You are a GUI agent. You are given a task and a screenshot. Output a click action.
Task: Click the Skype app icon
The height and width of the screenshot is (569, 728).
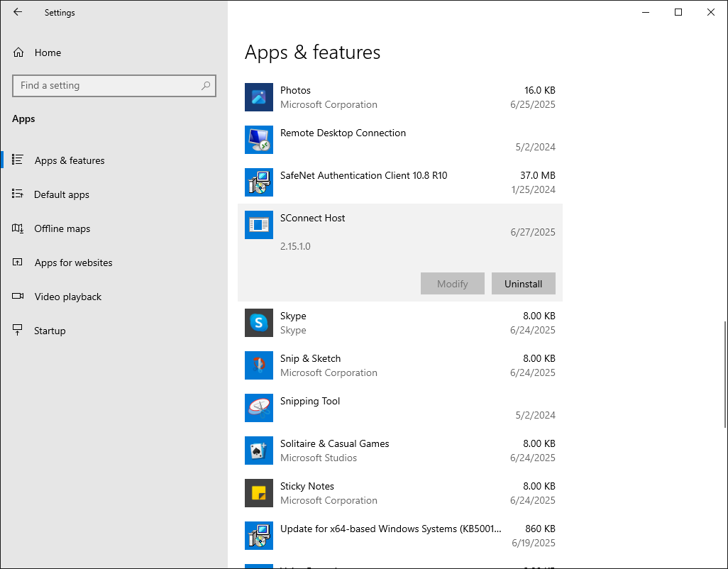[x=259, y=323]
